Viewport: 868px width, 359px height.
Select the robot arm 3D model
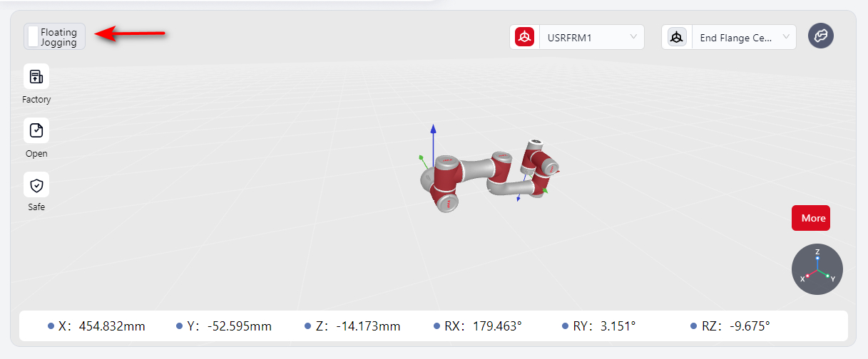pos(492,178)
